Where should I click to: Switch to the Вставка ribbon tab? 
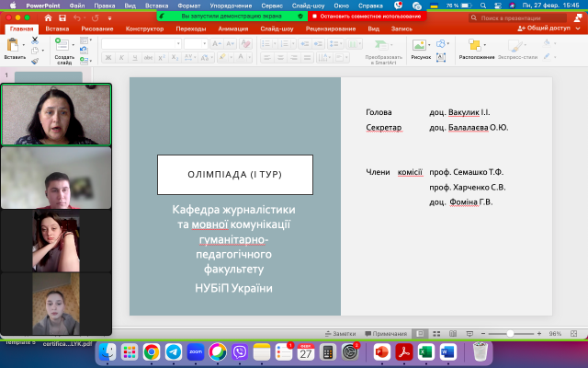(x=57, y=29)
